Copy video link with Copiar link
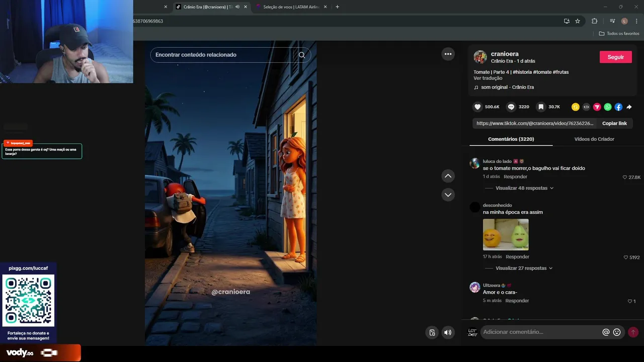 (x=614, y=124)
